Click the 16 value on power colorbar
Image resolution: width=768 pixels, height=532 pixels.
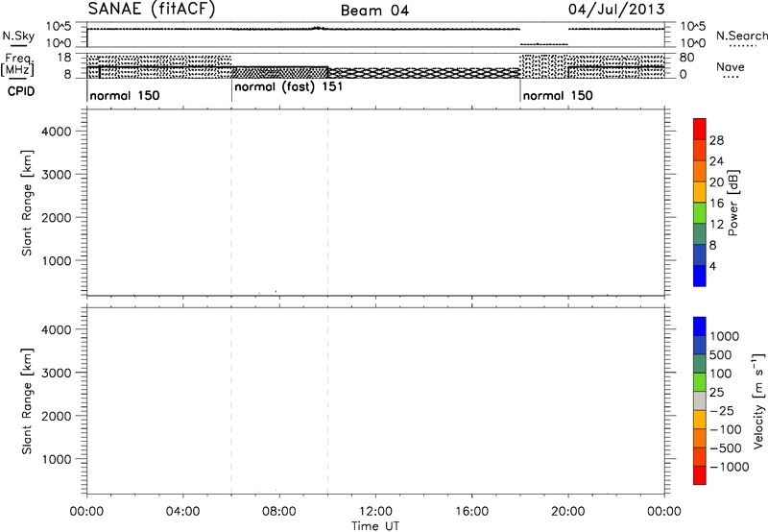716,204
